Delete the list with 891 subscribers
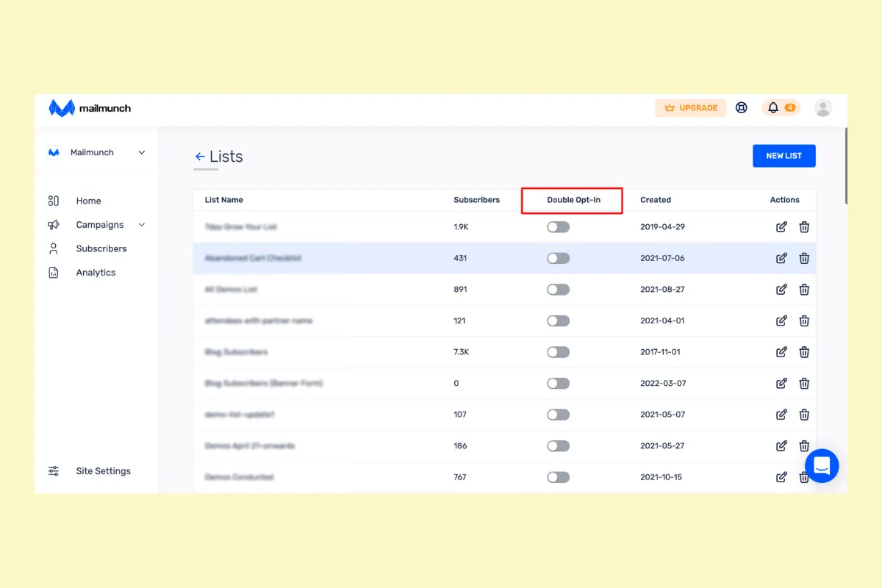 [804, 290]
